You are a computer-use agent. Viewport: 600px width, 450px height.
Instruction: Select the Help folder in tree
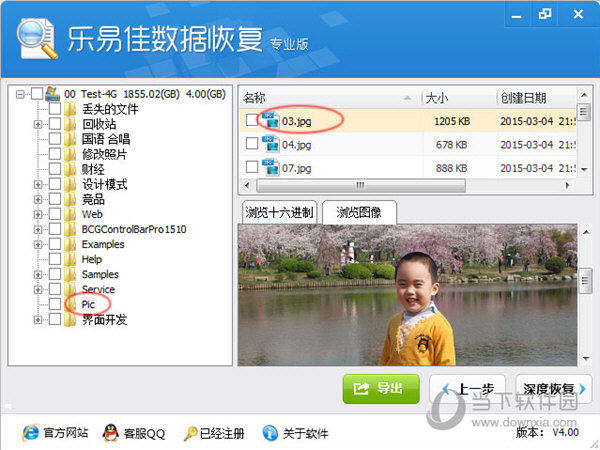pyautogui.click(x=92, y=259)
